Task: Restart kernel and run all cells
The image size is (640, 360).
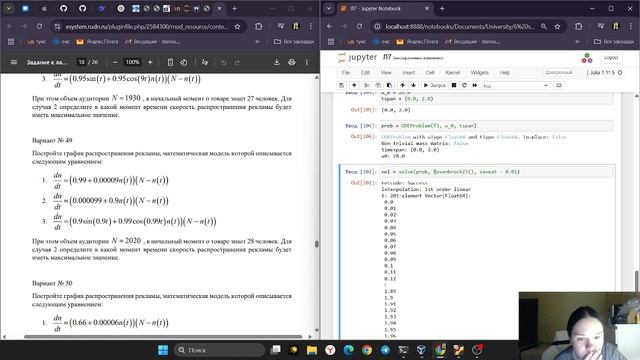Action: (475, 85)
